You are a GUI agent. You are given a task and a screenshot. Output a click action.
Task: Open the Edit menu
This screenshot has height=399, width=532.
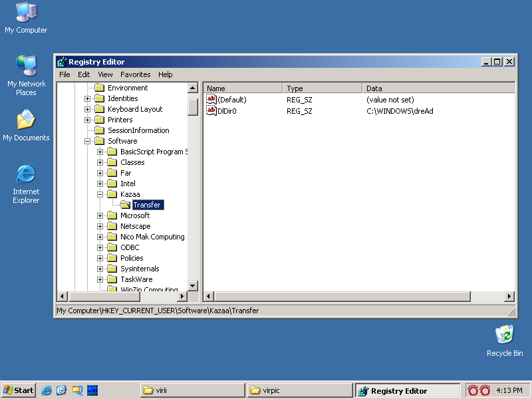click(x=84, y=74)
